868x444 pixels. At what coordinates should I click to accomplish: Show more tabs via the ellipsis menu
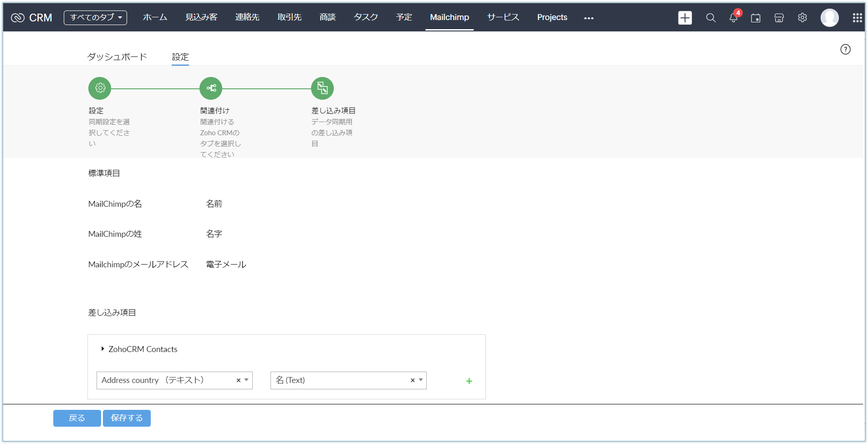(589, 18)
